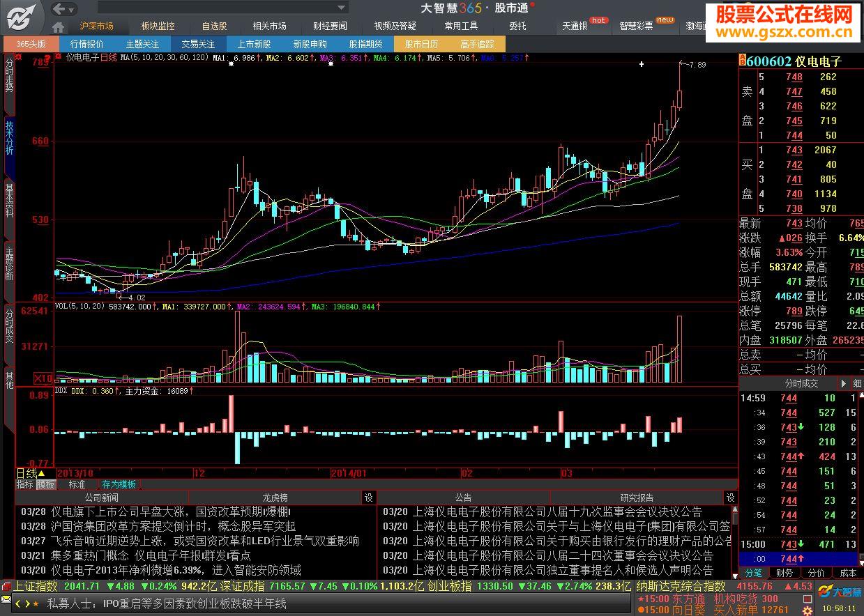Open announcement 八届十九次监事会会议决议公告
864x616 pixels.
coord(557,512)
